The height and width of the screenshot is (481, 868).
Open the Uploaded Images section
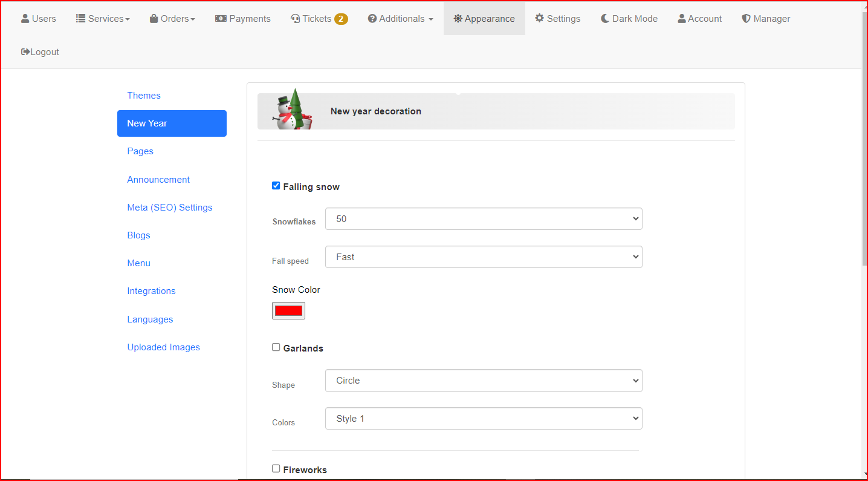point(163,347)
